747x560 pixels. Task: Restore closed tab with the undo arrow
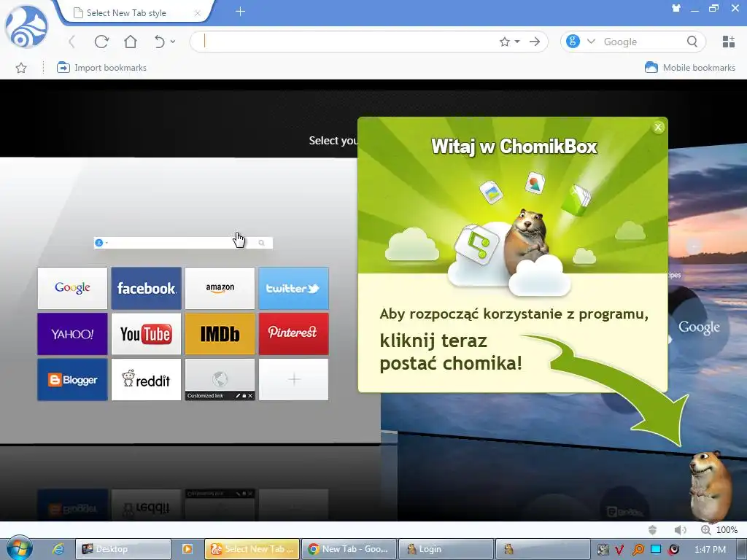160,42
